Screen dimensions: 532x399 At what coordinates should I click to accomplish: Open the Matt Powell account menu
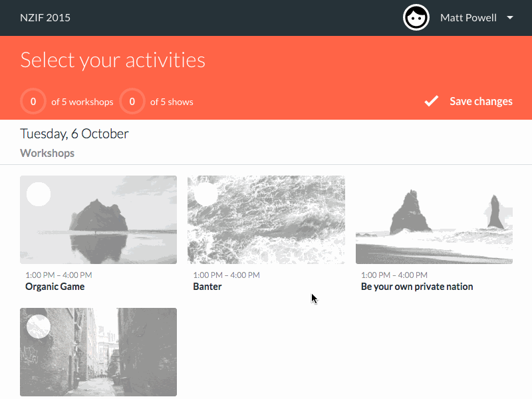468,18
